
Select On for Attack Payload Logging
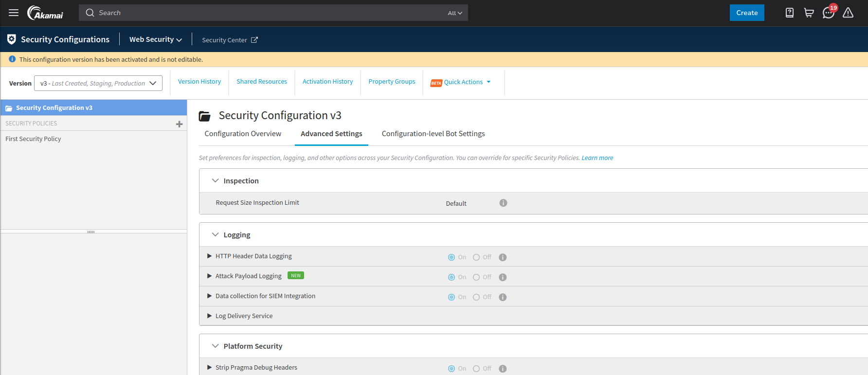(x=452, y=277)
